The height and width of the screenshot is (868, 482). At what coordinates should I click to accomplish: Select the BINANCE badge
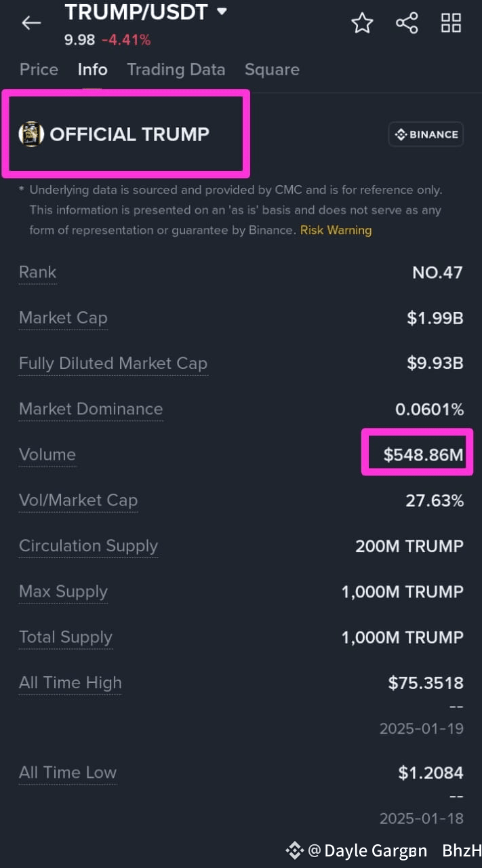(426, 134)
